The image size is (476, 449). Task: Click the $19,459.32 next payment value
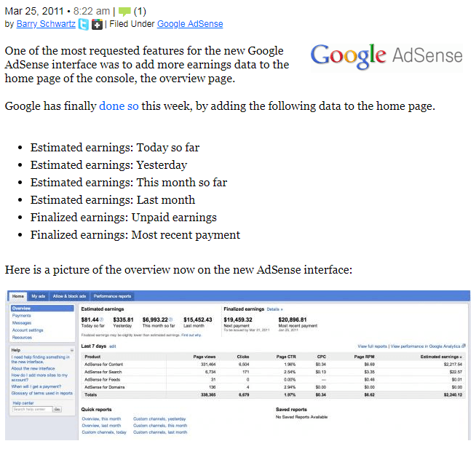[238, 319]
